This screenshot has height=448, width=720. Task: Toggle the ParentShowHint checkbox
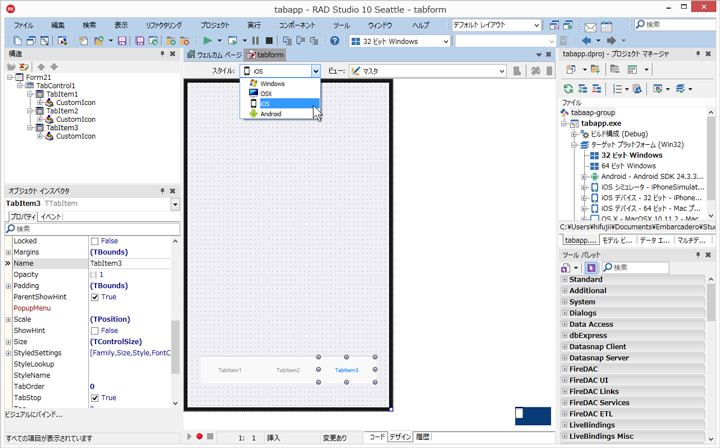pos(95,297)
